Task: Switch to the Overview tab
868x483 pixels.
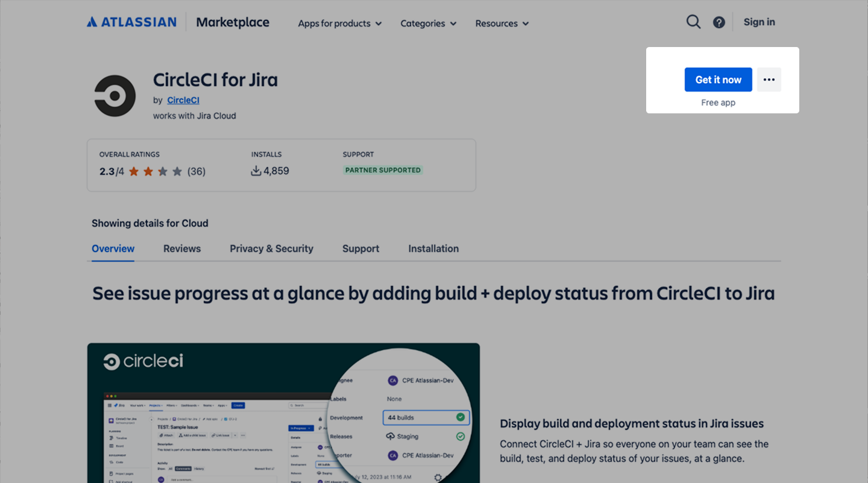Action: pyautogui.click(x=113, y=248)
